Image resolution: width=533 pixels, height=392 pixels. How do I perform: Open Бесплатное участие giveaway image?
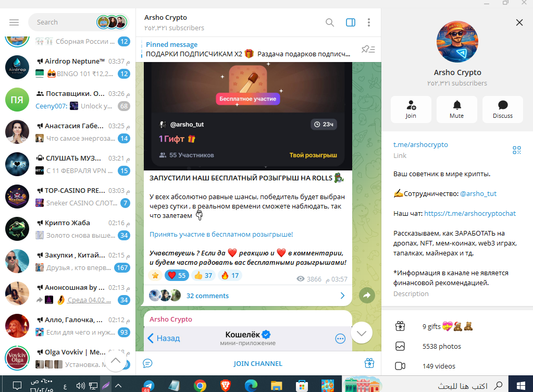pyautogui.click(x=248, y=99)
